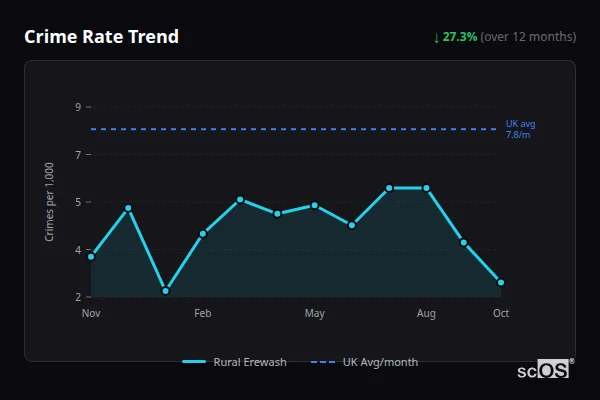Viewport: 600px width, 400px height.
Task: Click the green down arrow trend indicator
Action: (436, 37)
